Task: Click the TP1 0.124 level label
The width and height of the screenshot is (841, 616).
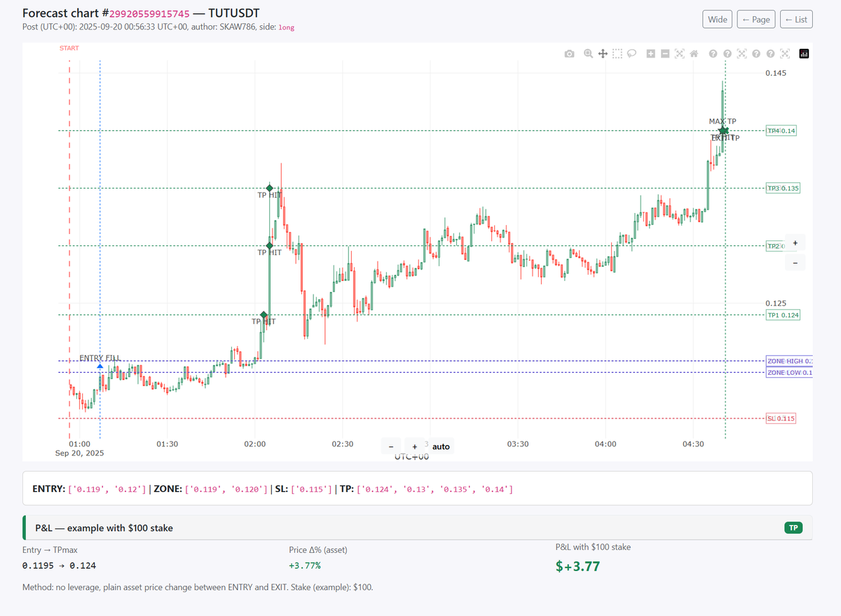Action: (784, 315)
